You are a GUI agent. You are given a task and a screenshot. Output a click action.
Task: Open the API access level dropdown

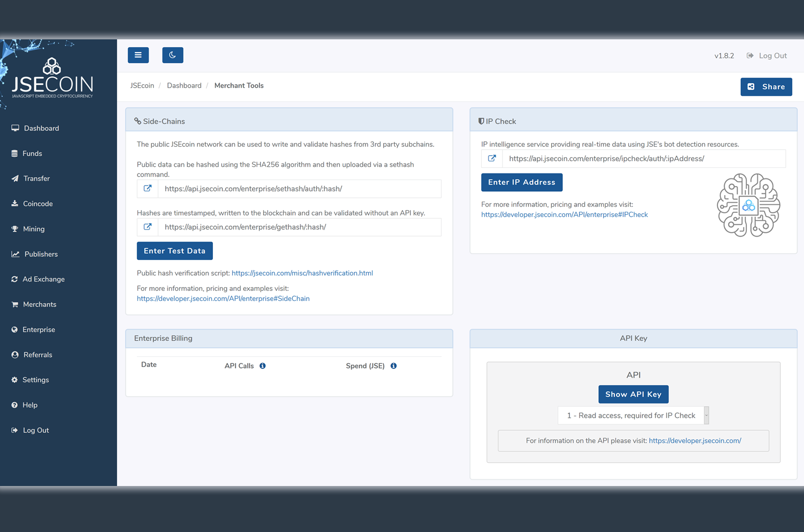coord(633,416)
